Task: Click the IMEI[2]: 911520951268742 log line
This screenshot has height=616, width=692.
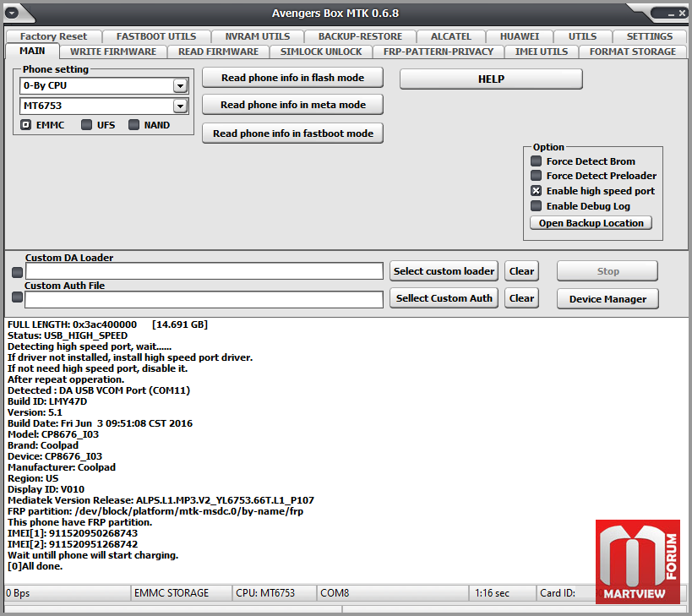Action: 73,544
